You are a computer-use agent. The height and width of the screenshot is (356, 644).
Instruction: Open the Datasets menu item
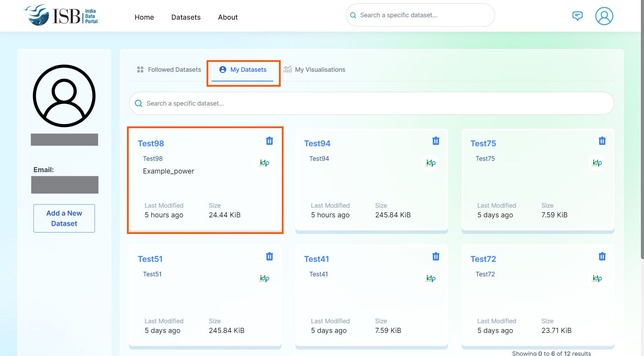click(x=186, y=17)
